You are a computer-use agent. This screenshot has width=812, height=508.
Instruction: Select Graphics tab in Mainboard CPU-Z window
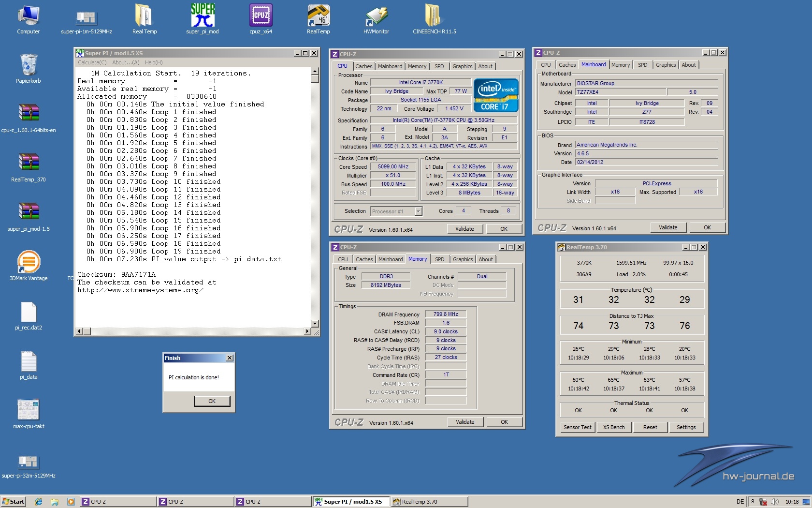(x=666, y=65)
